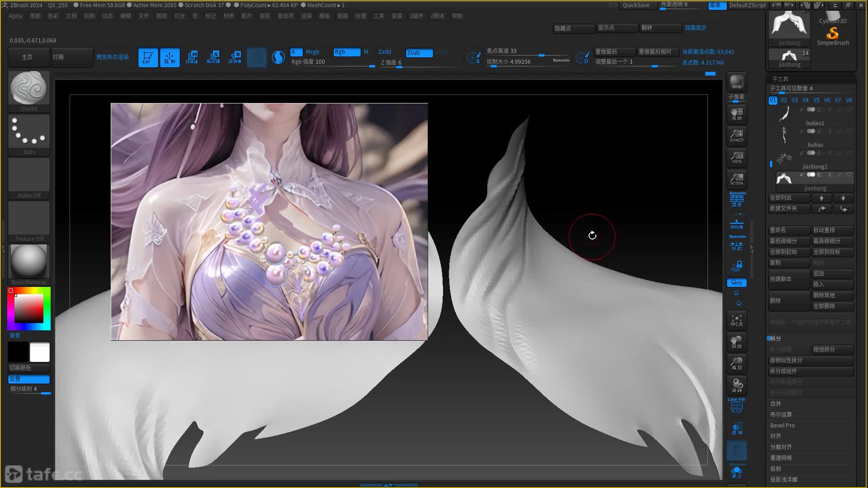
Task: Open the 灯箱 lightbox button
Action: 72,57
